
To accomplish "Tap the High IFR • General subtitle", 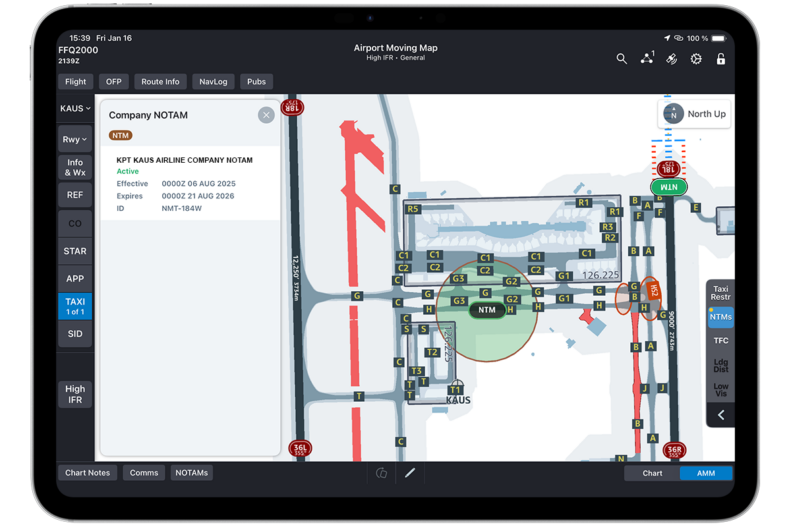I will [396, 58].
